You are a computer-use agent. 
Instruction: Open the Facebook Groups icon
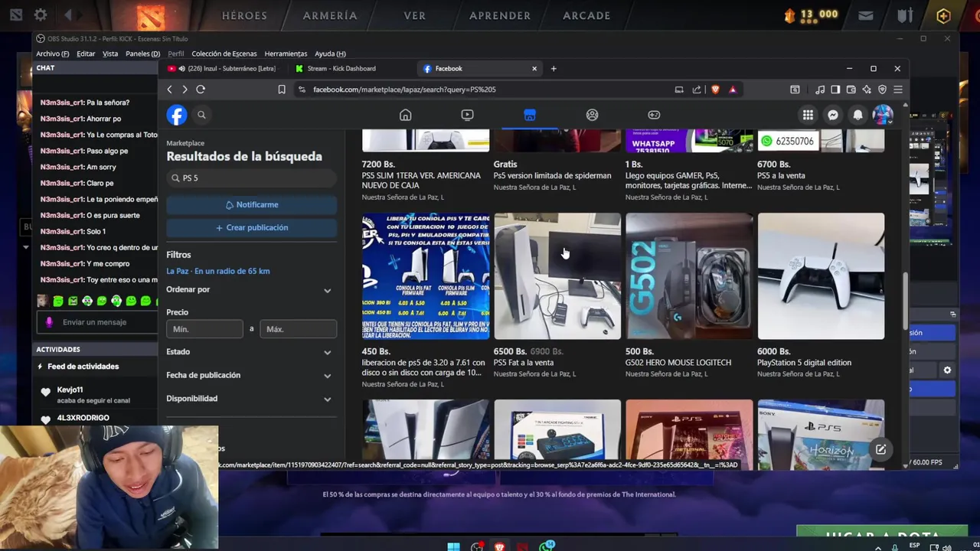coord(592,115)
